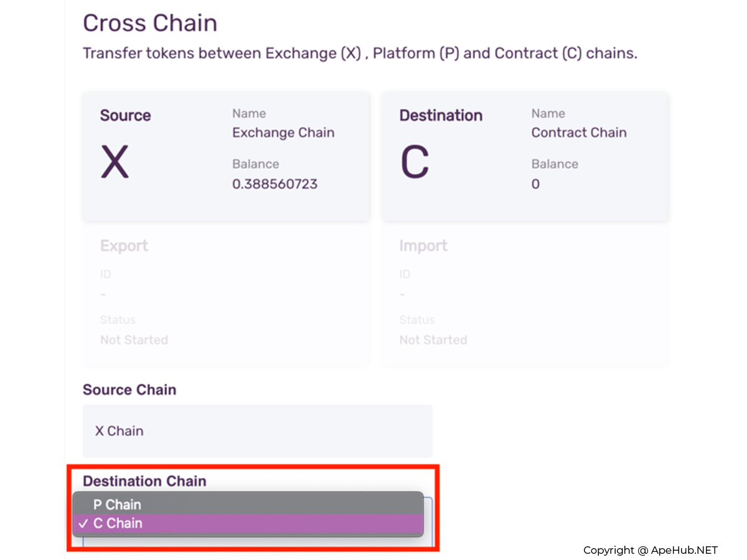Click the Destination Chain label

tap(144, 481)
